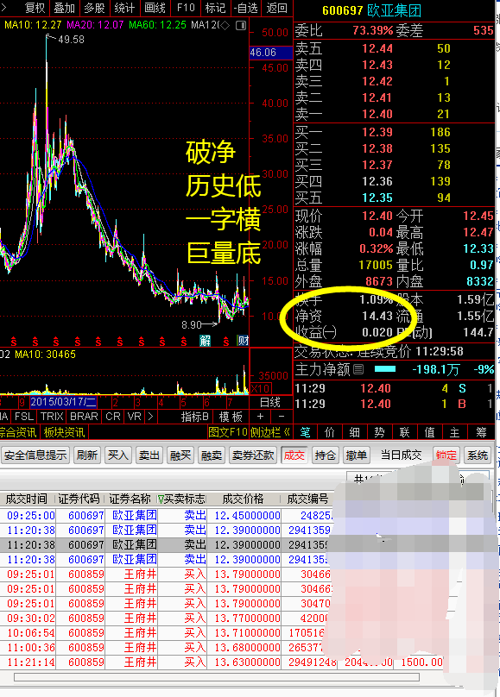Open the 统计 statistics tool
500x697 pixels.
tap(124, 8)
